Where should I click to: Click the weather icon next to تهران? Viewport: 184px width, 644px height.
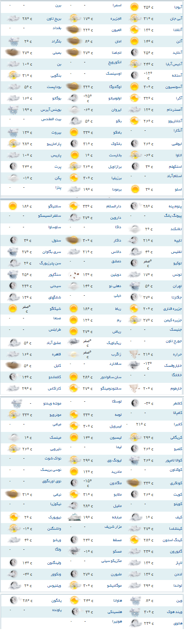coord(135,286)
